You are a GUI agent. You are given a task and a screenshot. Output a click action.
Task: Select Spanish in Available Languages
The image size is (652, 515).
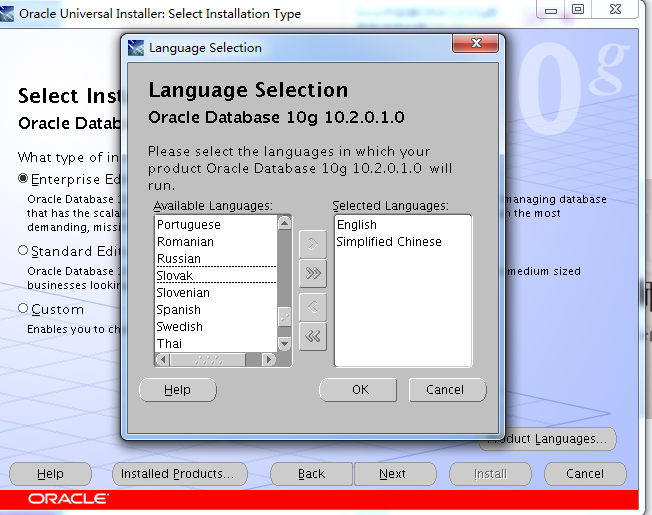tap(216, 310)
